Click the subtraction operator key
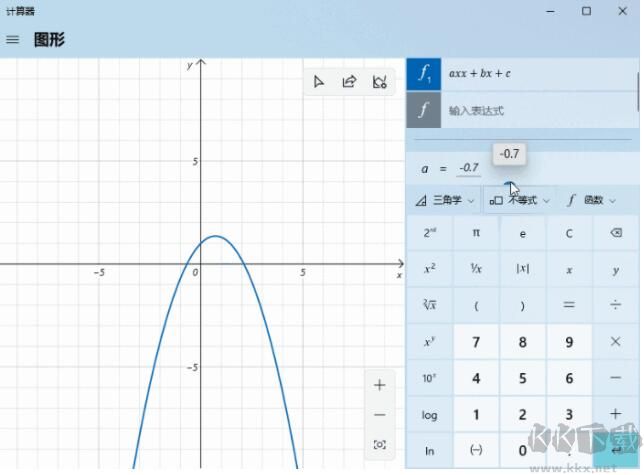 [x=616, y=378]
